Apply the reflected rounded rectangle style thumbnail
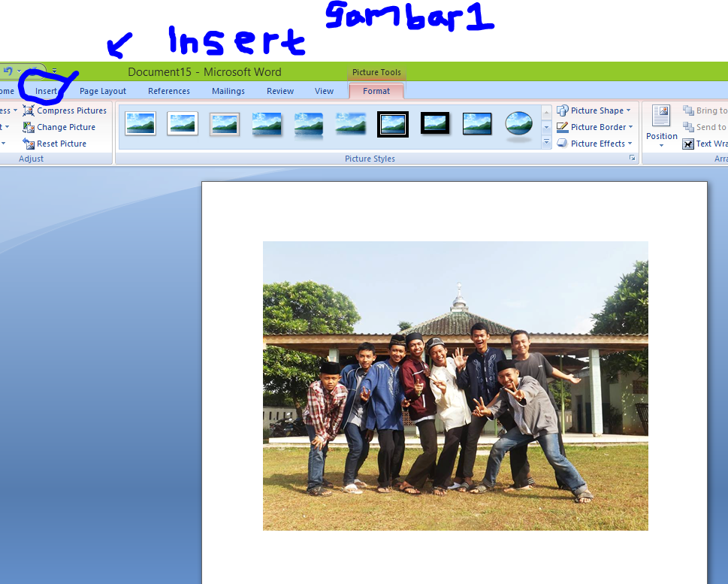Viewport: 728px width, 584px height. point(308,125)
